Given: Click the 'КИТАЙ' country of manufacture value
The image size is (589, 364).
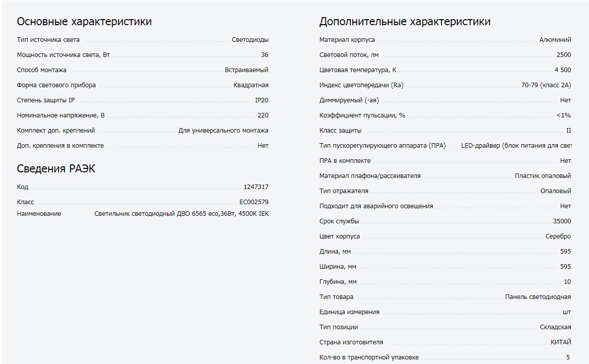Looking at the screenshot, I should pyautogui.click(x=560, y=342).
